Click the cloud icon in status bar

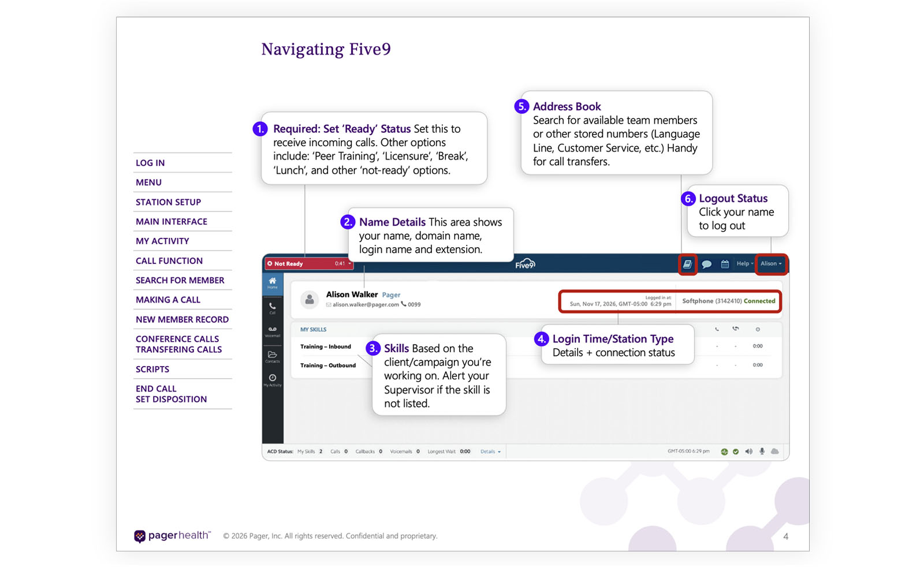pyautogui.click(x=775, y=452)
